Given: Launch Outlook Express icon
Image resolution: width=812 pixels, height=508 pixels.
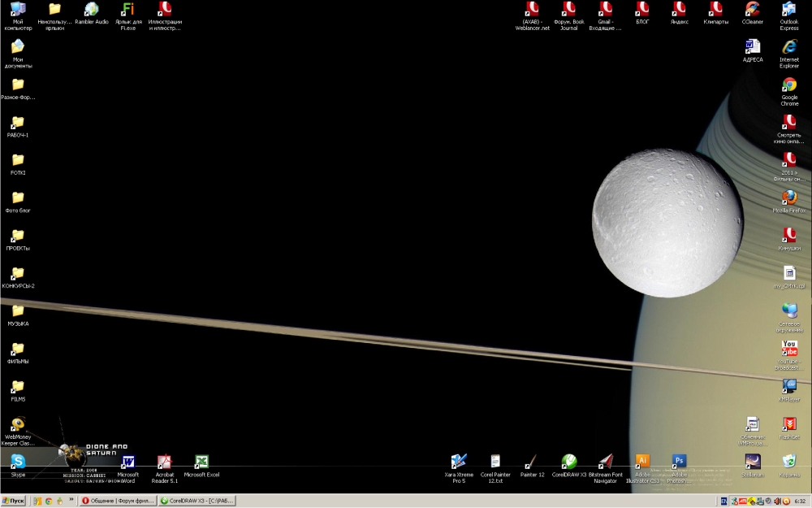Looking at the screenshot, I should [x=788, y=15].
